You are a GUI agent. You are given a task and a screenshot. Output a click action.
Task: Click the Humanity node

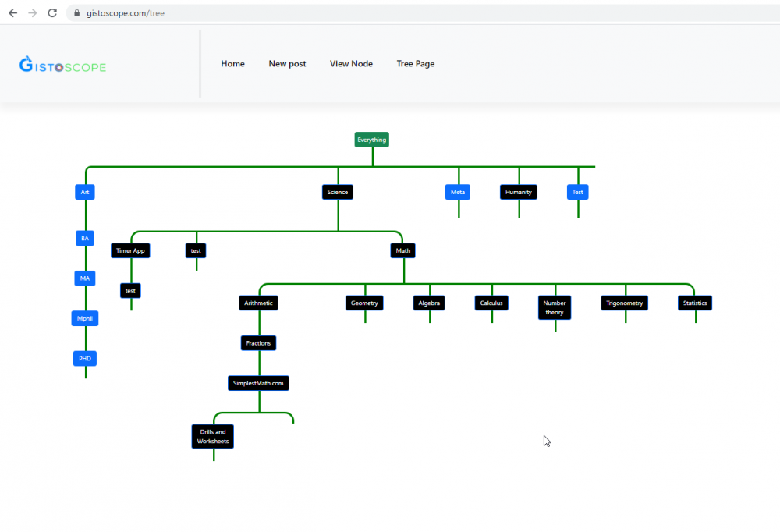[518, 192]
